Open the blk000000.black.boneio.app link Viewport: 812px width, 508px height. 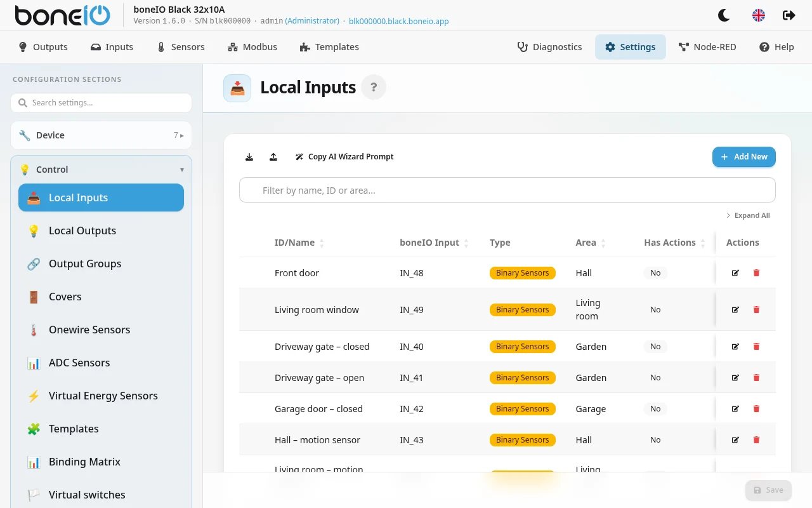pos(398,21)
